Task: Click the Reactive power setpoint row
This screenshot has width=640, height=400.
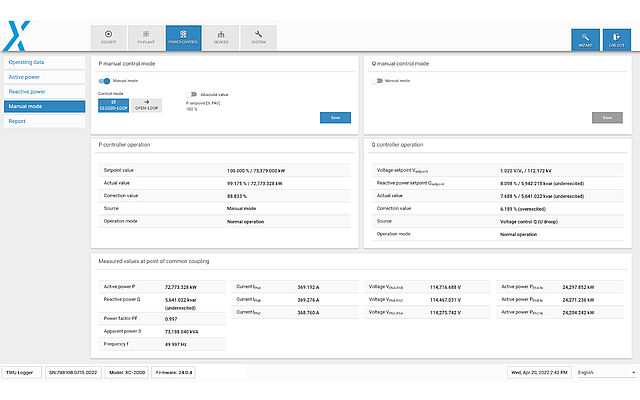Action: point(498,183)
